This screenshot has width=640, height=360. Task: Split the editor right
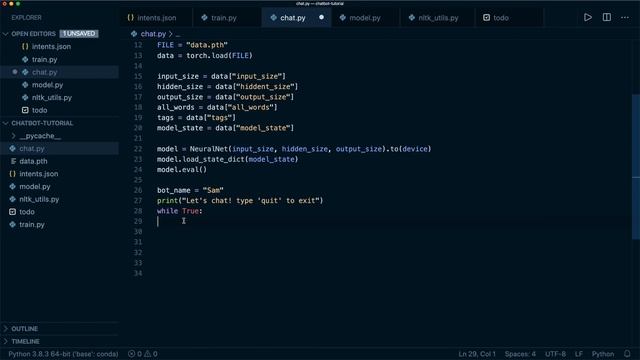[607, 17]
